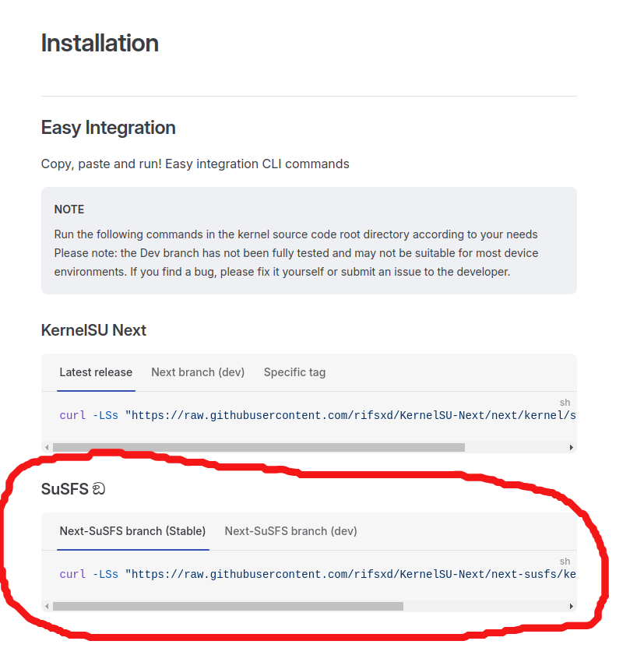Click the left scroll arrow under KernelSU Next code
Image resolution: width=644 pixels, height=655 pixels.
pos(47,447)
